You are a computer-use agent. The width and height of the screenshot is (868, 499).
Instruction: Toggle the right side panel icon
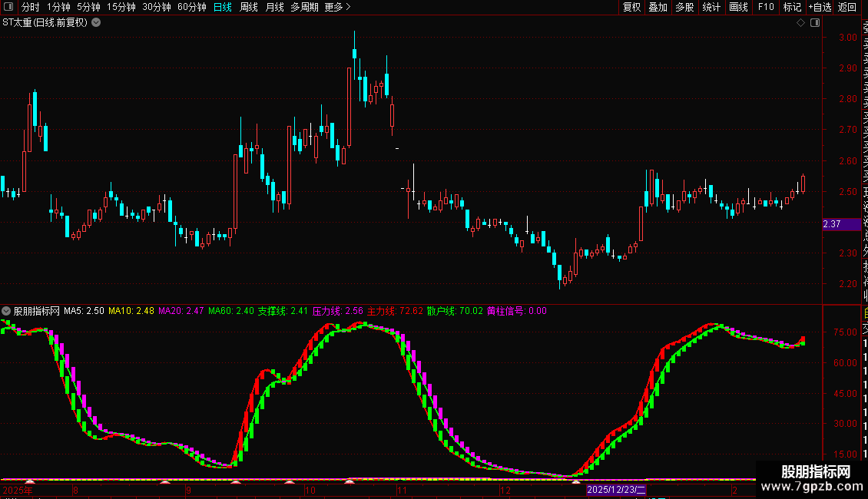(x=815, y=23)
